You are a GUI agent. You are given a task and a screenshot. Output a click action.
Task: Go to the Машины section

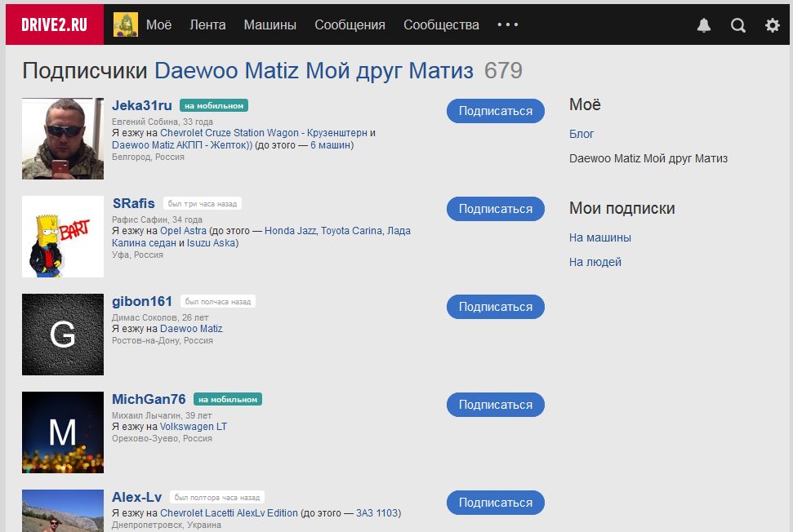click(x=270, y=24)
